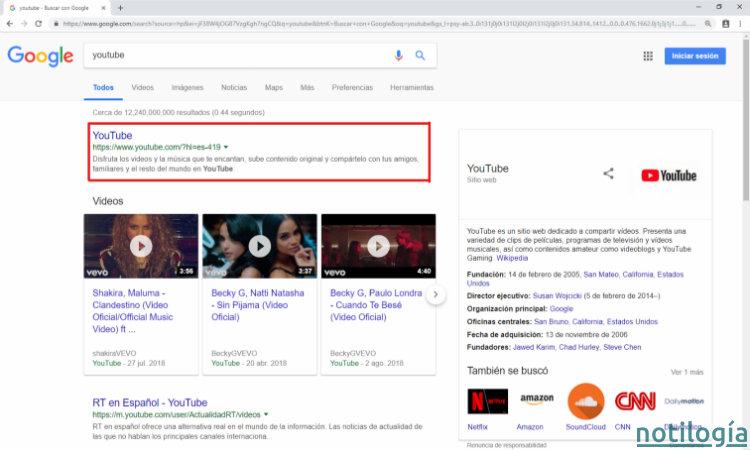Click Renuncia de responsabilidad link
This screenshot has height=450, width=750.
point(507,445)
